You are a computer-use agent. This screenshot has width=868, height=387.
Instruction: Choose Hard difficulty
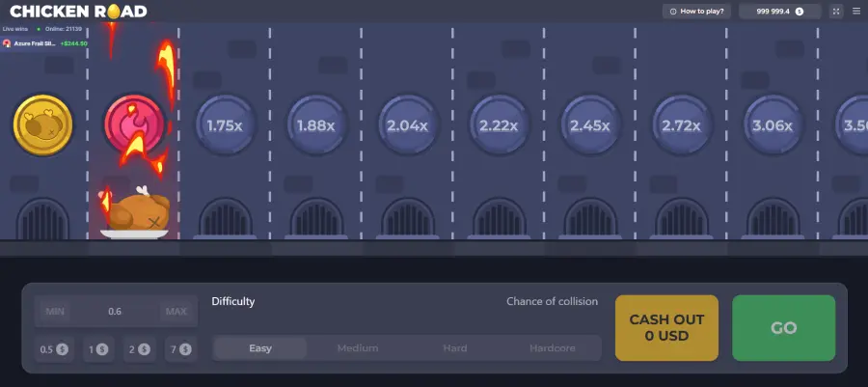pyautogui.click(x=455, y=348)
